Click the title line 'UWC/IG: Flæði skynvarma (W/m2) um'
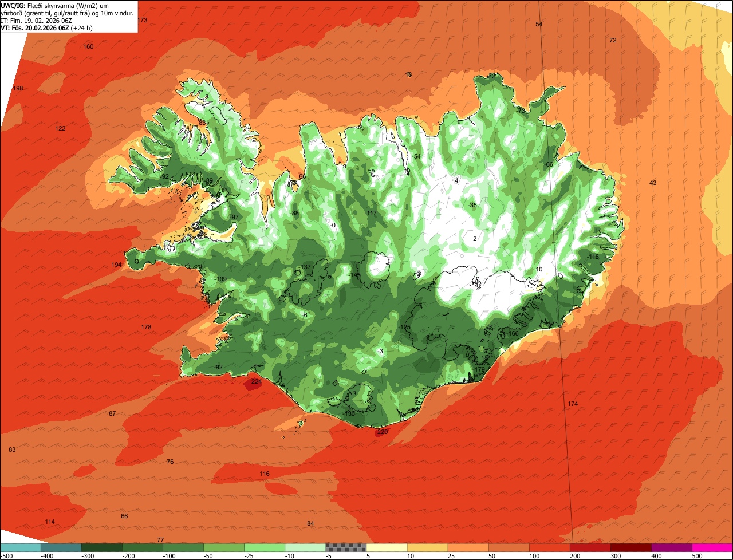Screen dimensions: 733x560 (54, 6)
